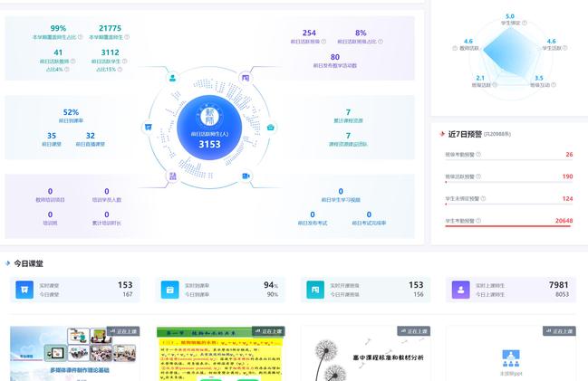
Task: Click the purple class board orbit icon
Action: click(x=245, y=77)
